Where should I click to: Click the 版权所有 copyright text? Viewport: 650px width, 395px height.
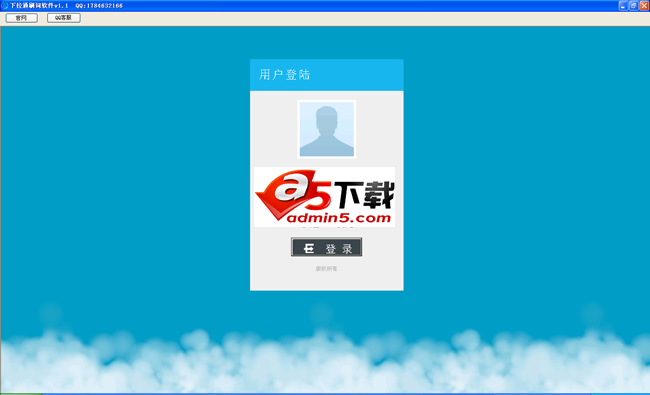[326, 269]
